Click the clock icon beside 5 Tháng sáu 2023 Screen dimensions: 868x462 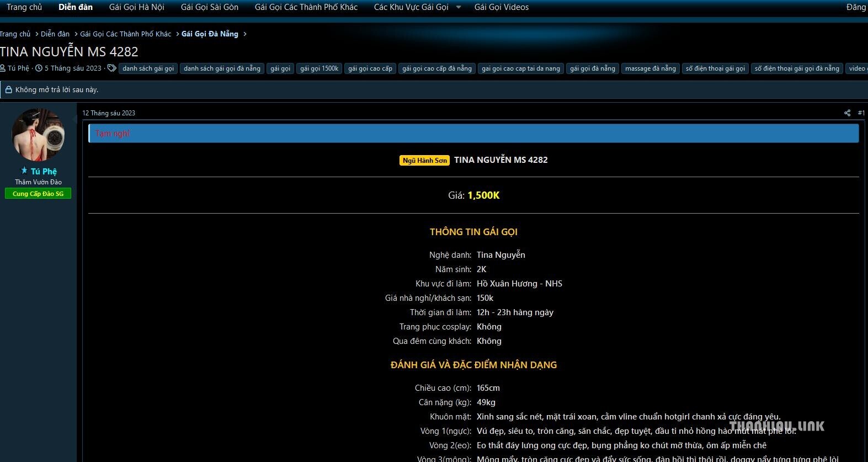(39, 68)
